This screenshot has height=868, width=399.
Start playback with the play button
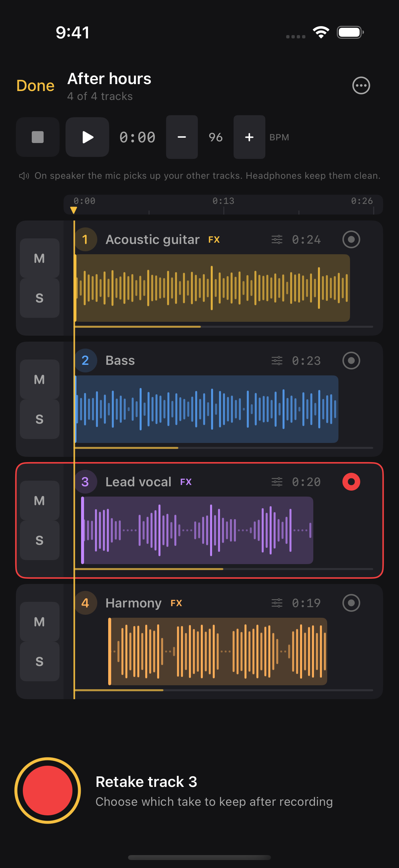pos(87,137)
